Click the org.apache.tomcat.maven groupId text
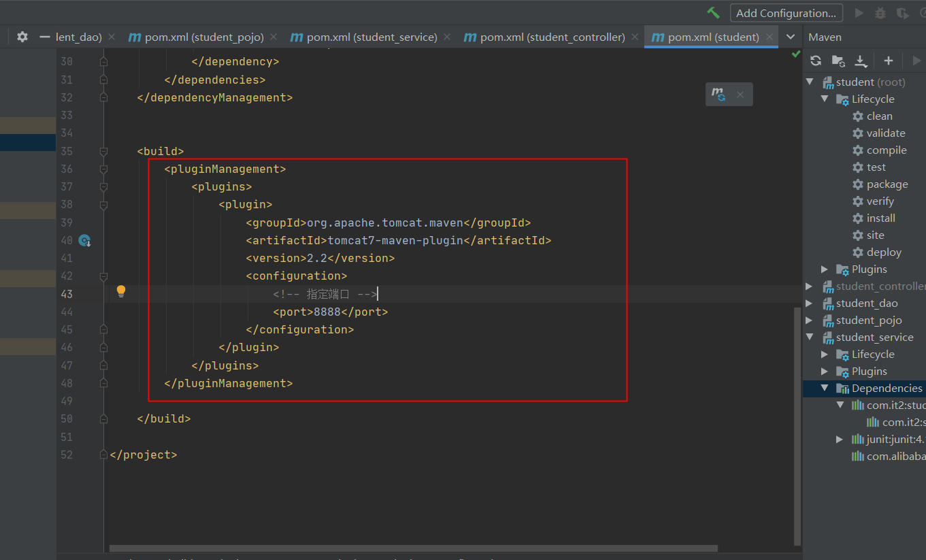 385,223
